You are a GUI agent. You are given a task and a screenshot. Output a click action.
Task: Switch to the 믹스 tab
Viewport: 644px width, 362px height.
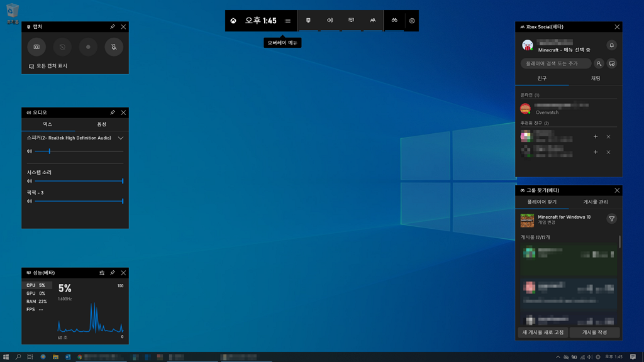click(48, 124)
